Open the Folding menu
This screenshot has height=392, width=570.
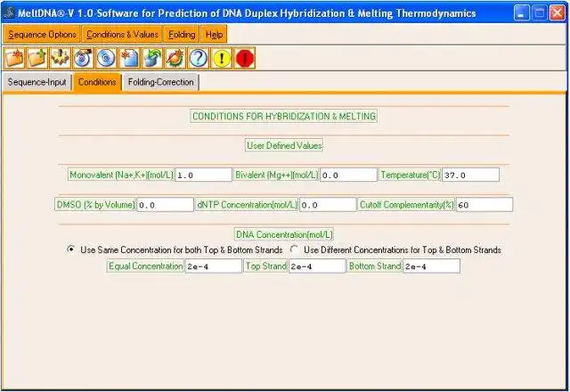(182, 35)
